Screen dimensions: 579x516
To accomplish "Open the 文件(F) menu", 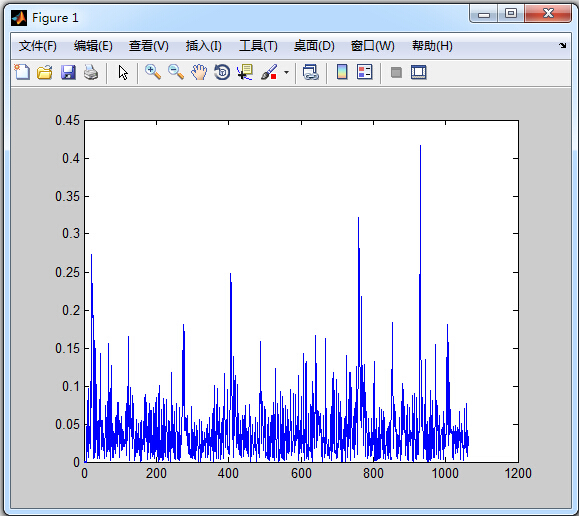I will (38, 46).
